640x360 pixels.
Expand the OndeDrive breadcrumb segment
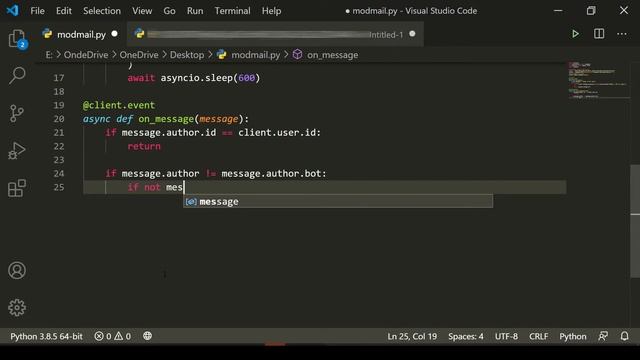coord(86,55)
